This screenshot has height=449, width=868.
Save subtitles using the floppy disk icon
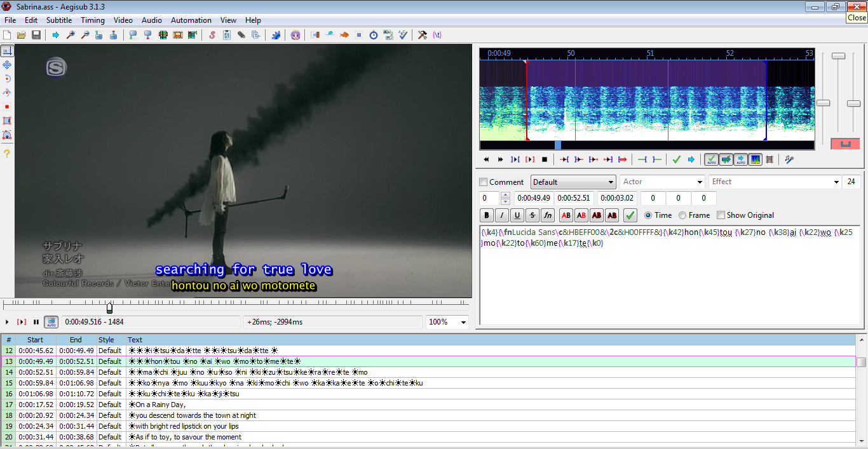click(x=36, y=35)
